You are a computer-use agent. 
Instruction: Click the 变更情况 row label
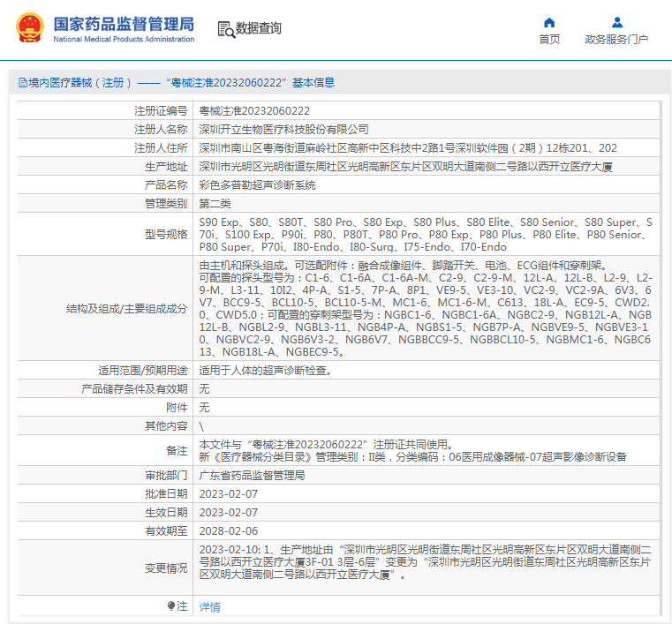click(166, 568)
